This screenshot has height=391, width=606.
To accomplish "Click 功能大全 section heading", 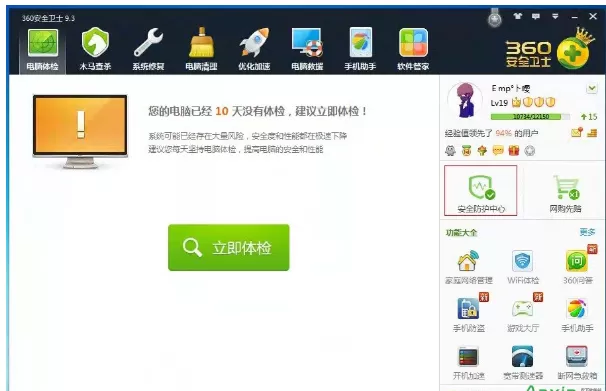I will [461, 233].
